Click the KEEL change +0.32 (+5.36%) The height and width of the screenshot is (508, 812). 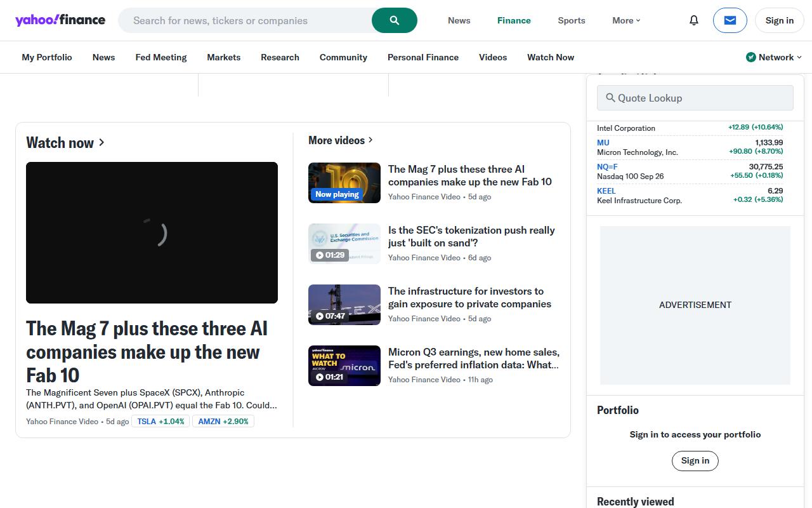pos(758,199)
